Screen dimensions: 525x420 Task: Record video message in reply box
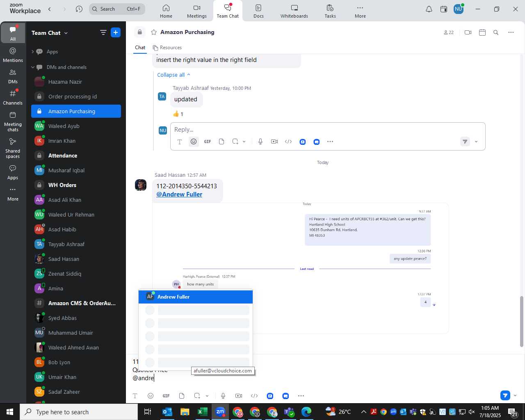click(x=274, y=142)
